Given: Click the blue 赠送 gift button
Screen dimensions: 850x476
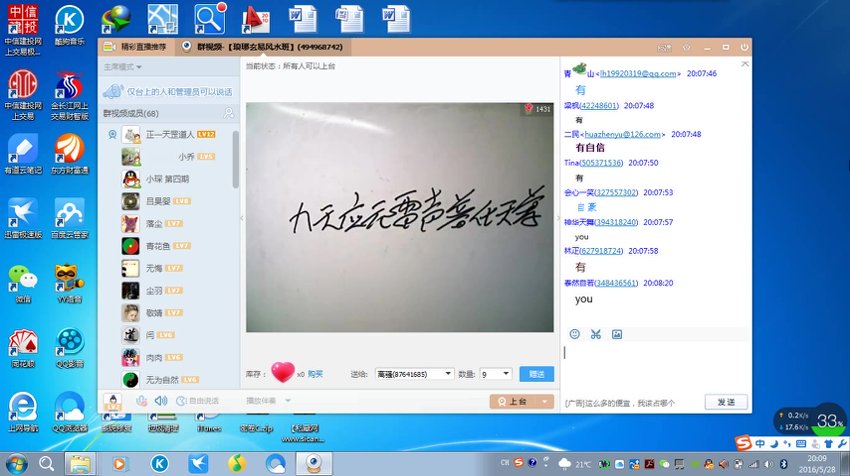Looking at the screenshot, I should click(x=536, y=374).
